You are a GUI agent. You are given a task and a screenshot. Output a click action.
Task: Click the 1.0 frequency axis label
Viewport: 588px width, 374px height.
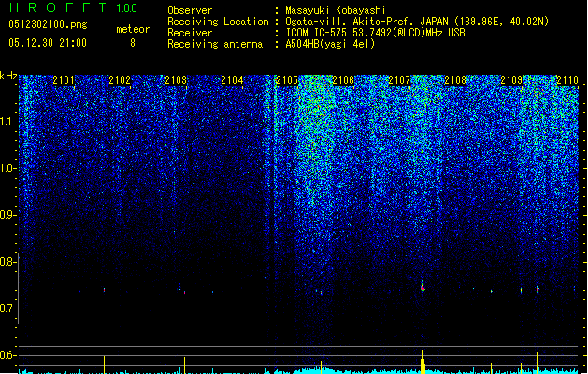[7, 168]
